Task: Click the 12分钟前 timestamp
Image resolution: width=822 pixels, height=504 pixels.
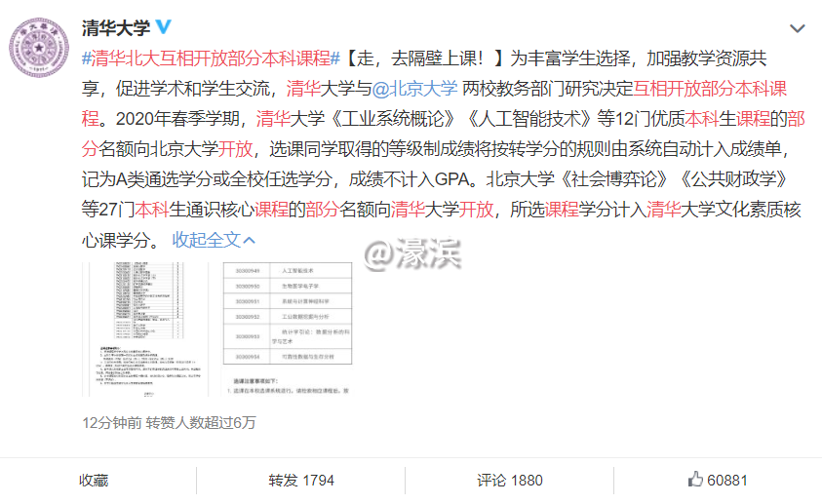Action: click(x=112, y=422)
